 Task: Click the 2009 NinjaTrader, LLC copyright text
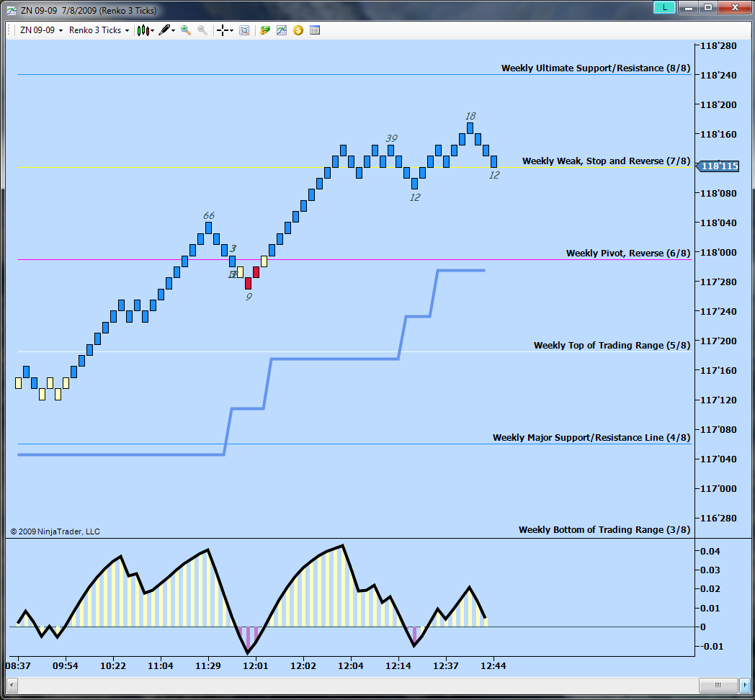55,531
